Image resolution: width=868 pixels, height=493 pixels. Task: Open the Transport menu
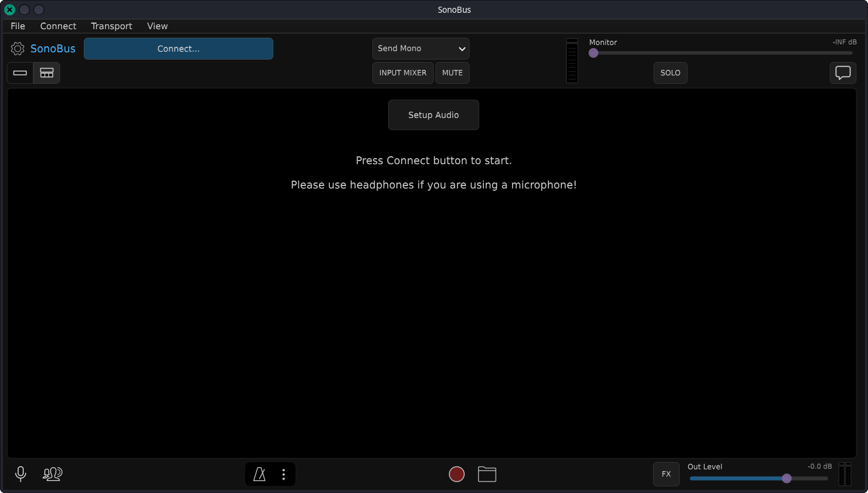coord(112,26)
